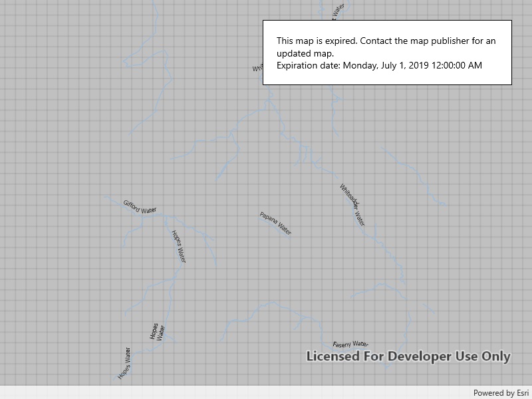Click the light attribution bar beneath the map

click(x=266, y=392)
